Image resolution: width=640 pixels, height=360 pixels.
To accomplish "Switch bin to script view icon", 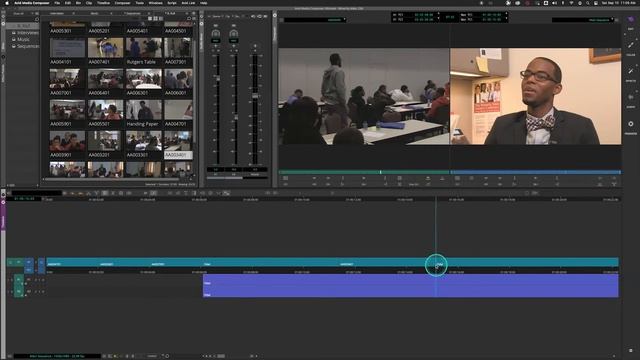I will tap(161, 19).
